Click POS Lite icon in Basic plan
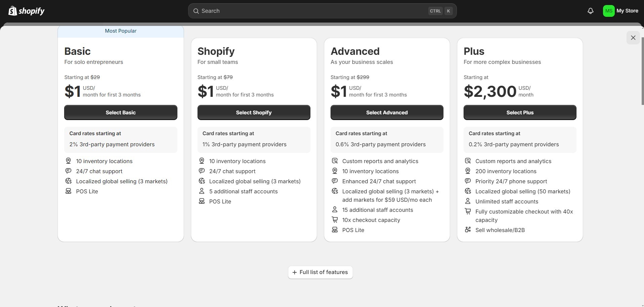The width and height of the screenshot is (644, 307). pyautogui.click(x=68, y=191)
